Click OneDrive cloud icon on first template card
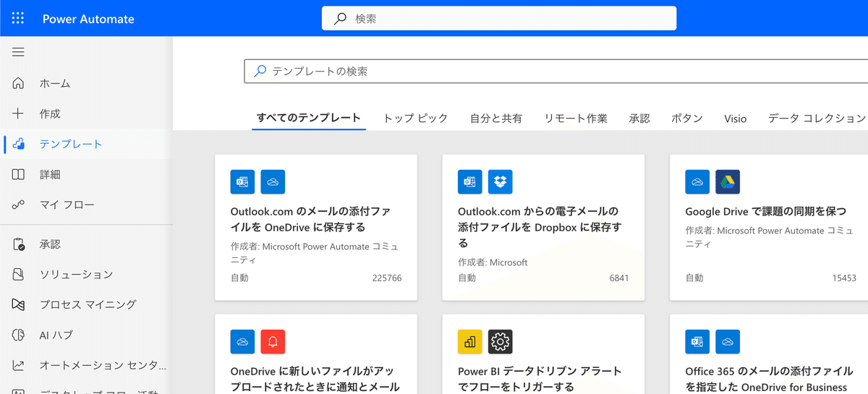This screenshot has height=394, width=868. pos(273,181)
